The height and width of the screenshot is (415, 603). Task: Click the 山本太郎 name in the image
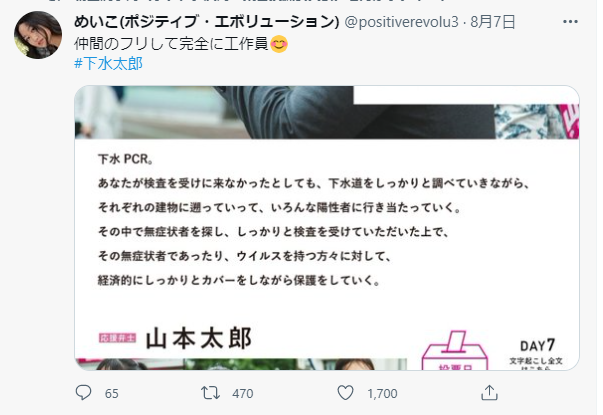point(199,338)
